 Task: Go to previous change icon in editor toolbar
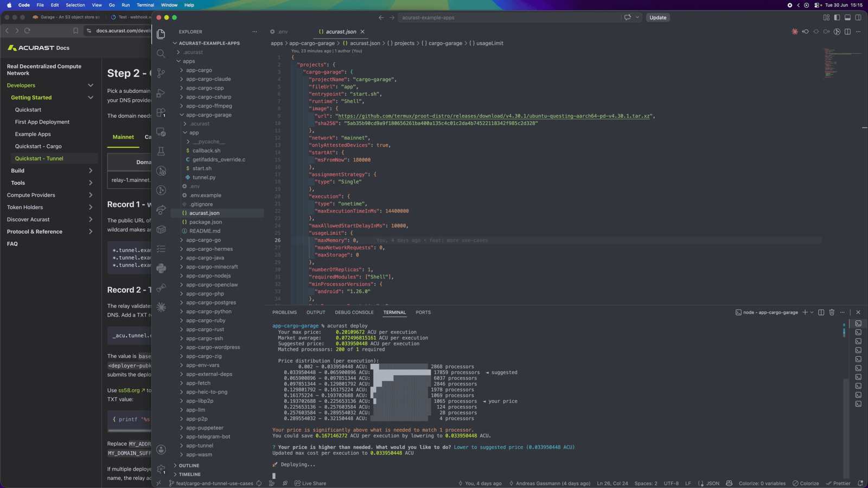(806, 31)
